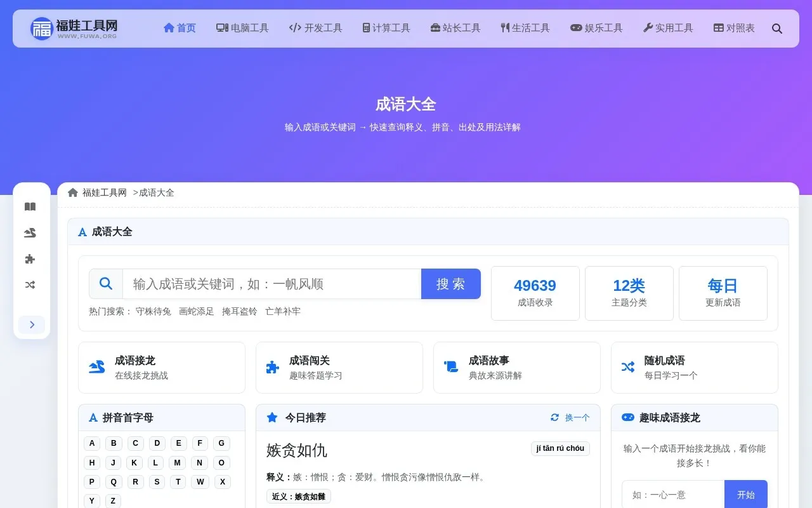Click the magnifier icon beside search input
The height and width of the screenshot is (508, 812).
[106, 283]
